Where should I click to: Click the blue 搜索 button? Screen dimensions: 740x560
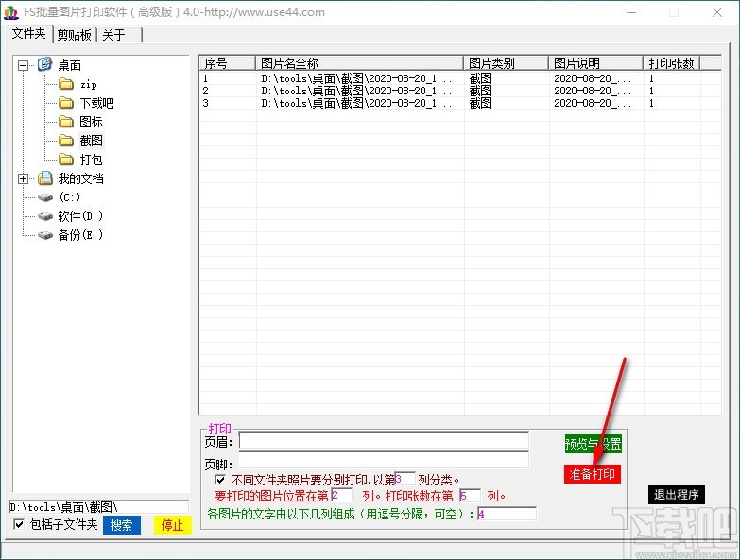[122, 525]
